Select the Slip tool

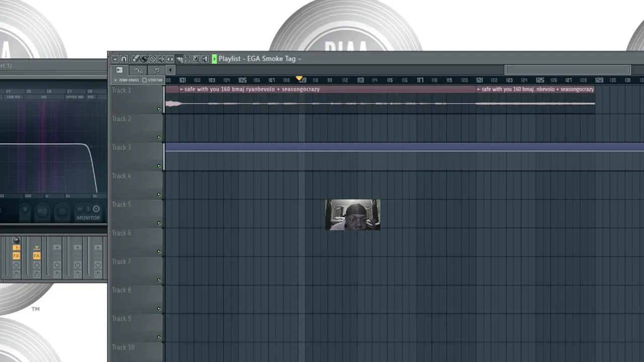point(170,59)
